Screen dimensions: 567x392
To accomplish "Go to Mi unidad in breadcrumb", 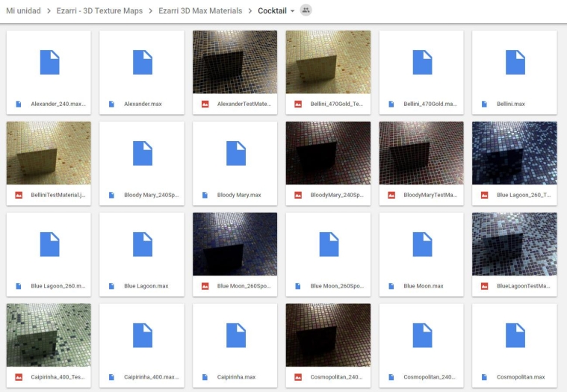I will (x=25, y=11).
